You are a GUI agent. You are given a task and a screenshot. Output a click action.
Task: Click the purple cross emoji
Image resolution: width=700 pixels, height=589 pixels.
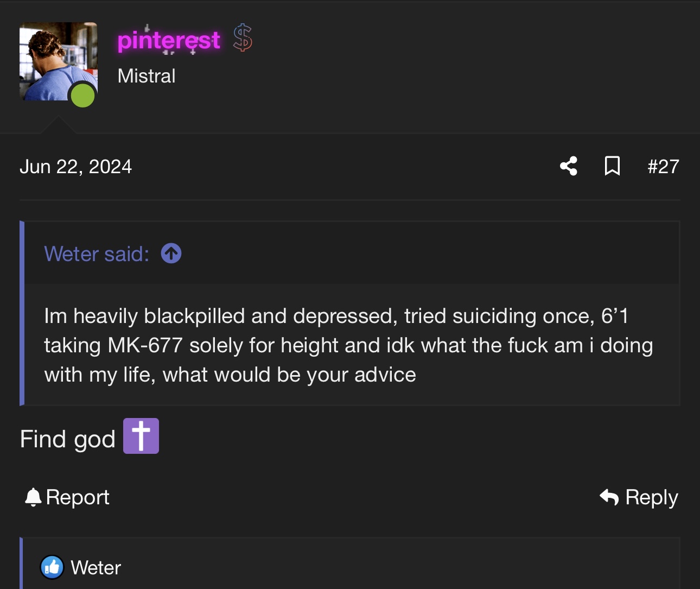pos(141,436)
